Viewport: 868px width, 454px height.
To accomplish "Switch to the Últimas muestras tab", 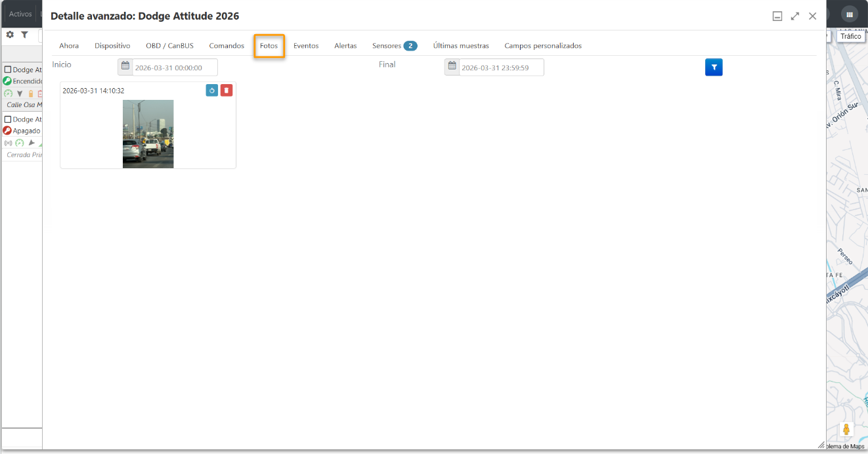I will (x=461, y=46).
